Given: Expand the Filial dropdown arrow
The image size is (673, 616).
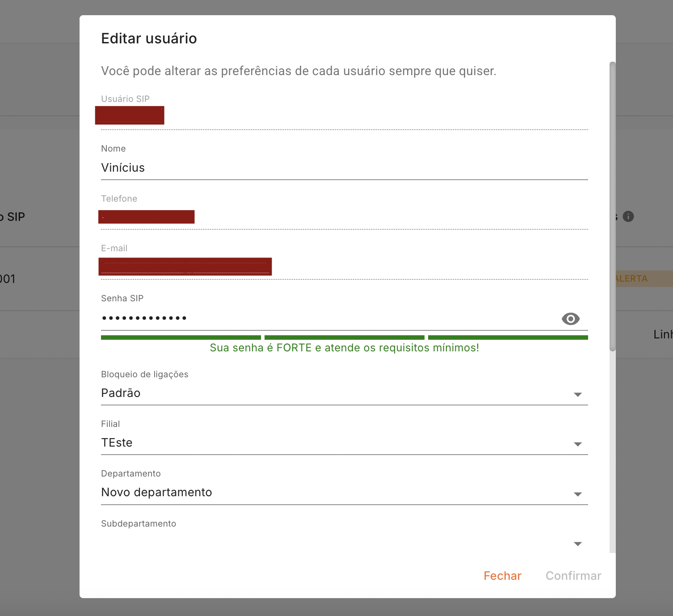Looking at the screenshot, I should pyautogui.click(x=577, y=444).
